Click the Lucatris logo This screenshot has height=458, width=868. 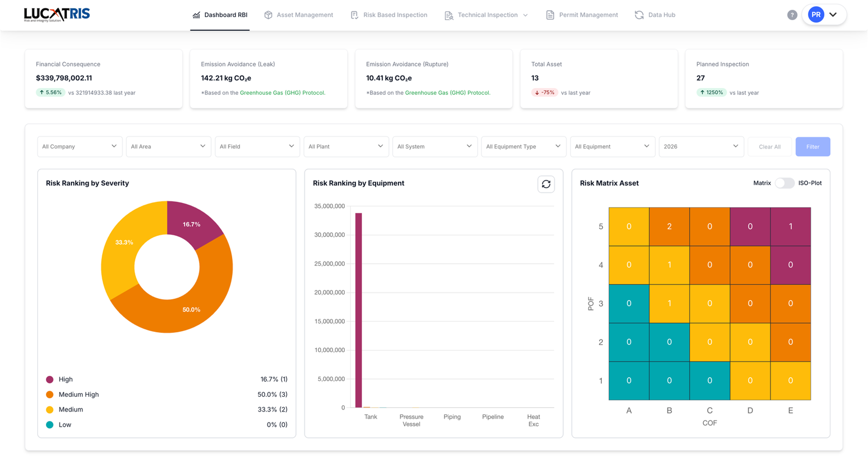(x=57, y=15)
